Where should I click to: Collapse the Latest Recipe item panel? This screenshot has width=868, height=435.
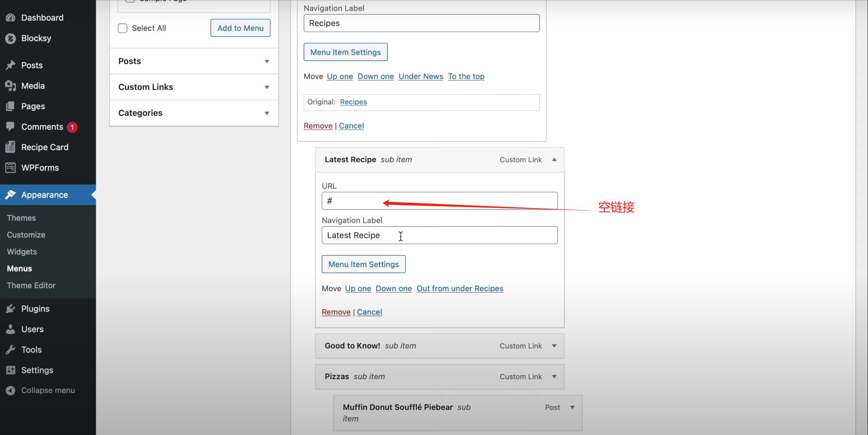tap(554, 159)
